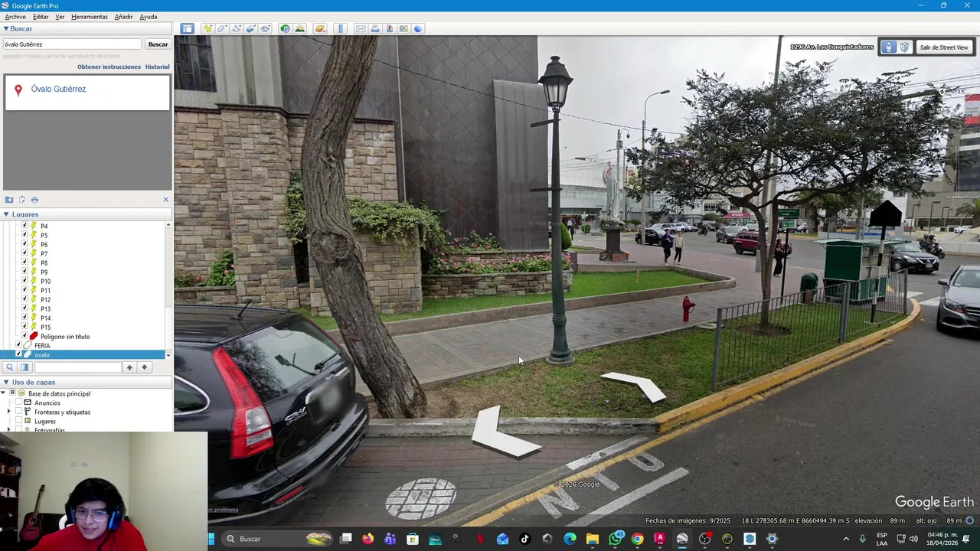Open the Historial link
The image size is (980, 551).
coord(157,67)
